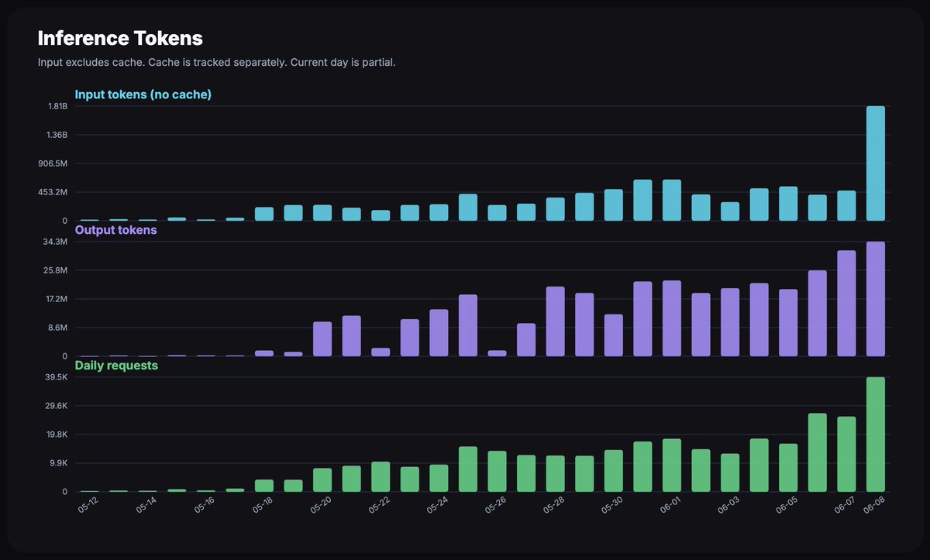Select the 05-20 bar in Output tokens chart
930x560 pixels.
coord(322,339)
